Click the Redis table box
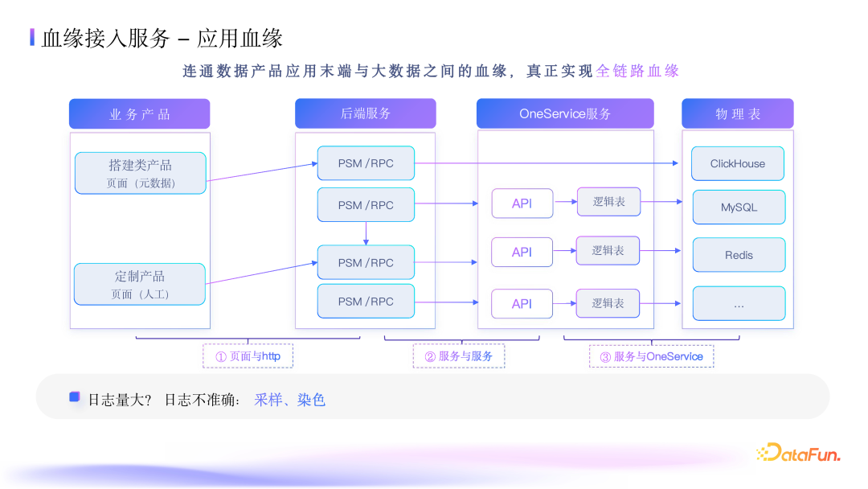The width and height of the screenshot is (868, 489). pos(739,255)
